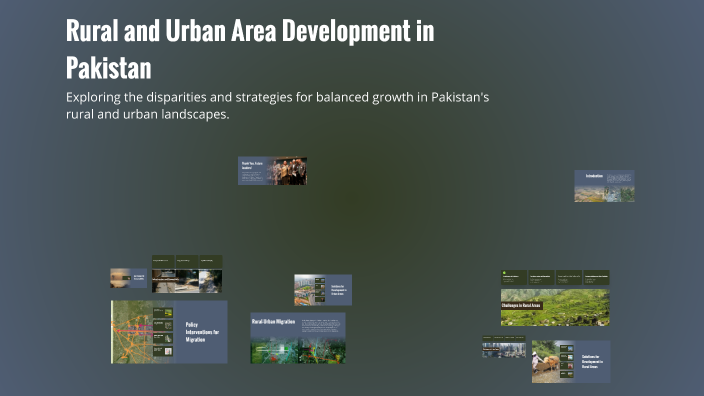Viewport: 704px width, 396px height.
Task: Open the Thank You slide with group photo
Action: point(272,171)
